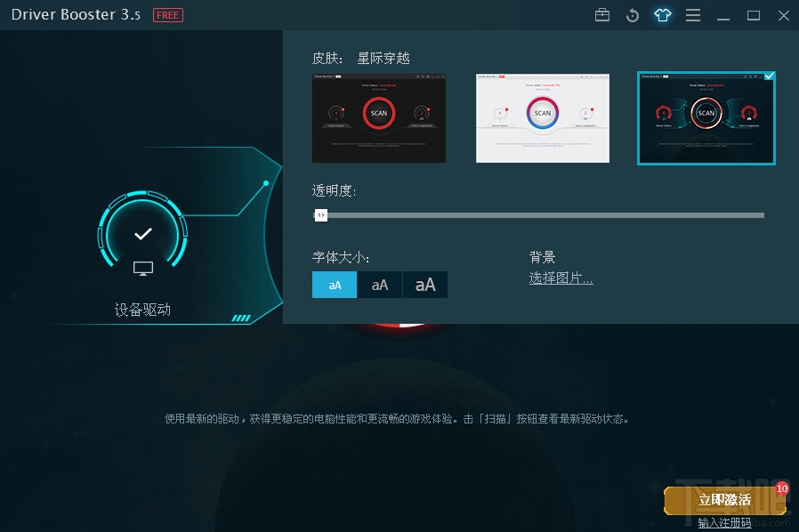Image resolution: width=799 pixels, height=532 pixels.
Task: Choose the 星际穿越 dark skin thumbnail
Action: coord(706,118)
